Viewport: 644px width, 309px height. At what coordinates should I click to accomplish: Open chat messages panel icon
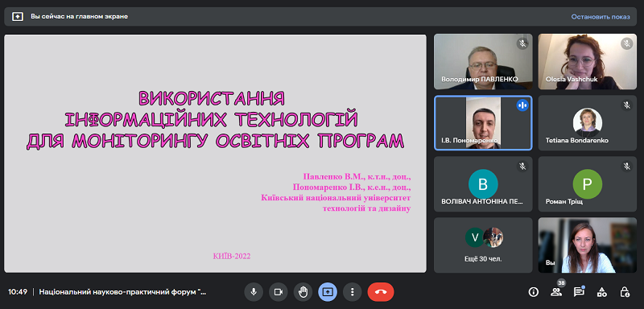pos(579,292)
